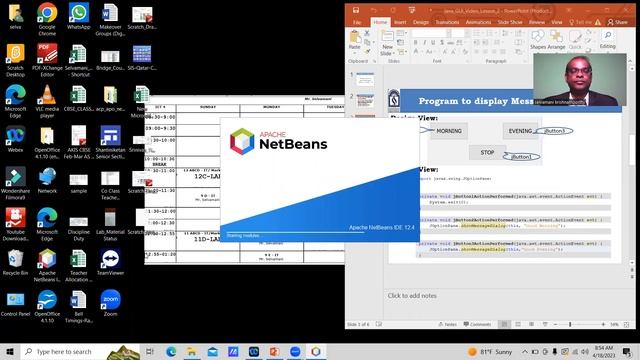Click the Save icon in PowerPoint title bar
The height and width of the screenshot is (360, 640).
pos(356,11)
